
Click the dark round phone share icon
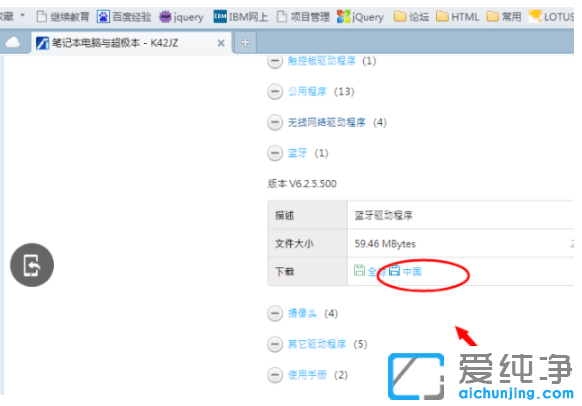(32, 265)
